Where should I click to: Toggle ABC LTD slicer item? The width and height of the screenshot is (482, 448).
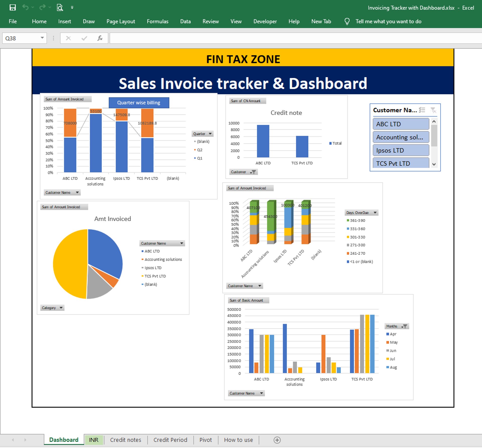(401, 124)
